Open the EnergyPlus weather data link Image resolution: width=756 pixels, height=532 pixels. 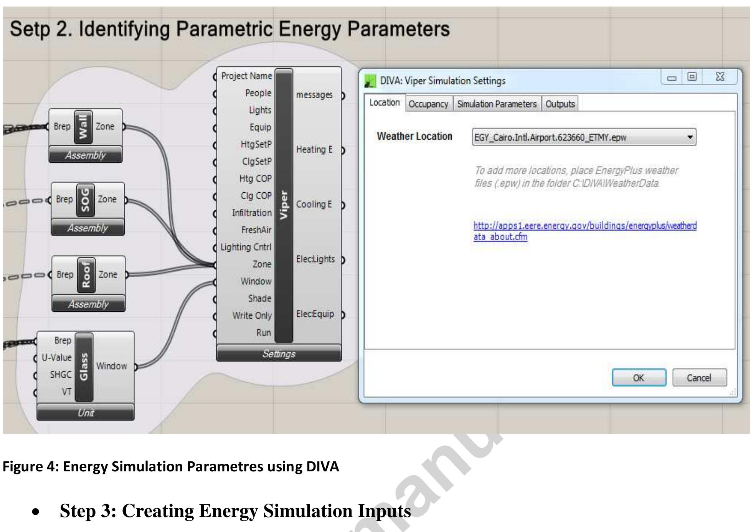(x=585, y=231)
